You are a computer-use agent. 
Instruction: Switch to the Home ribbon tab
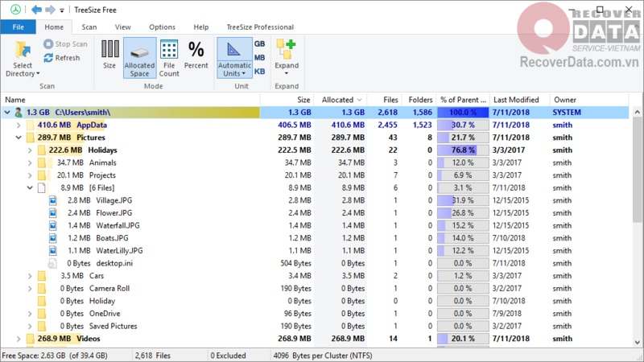(x=54, y=27)
